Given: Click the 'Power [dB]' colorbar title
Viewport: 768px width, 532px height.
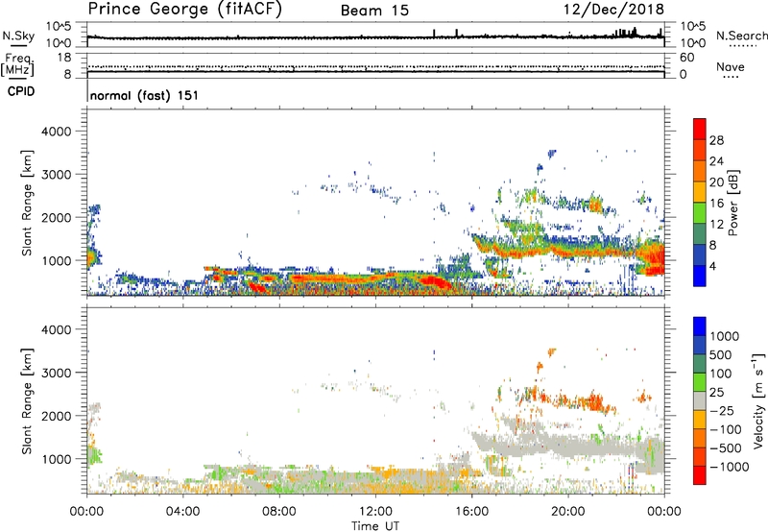Looking at the screenshot, I should click(x=733, y=203).
